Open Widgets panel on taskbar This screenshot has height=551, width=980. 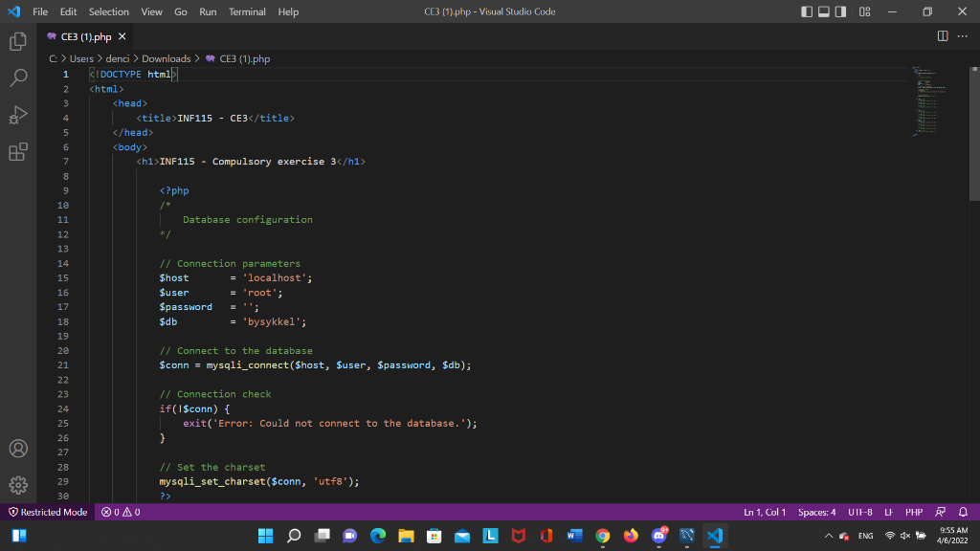19,536
